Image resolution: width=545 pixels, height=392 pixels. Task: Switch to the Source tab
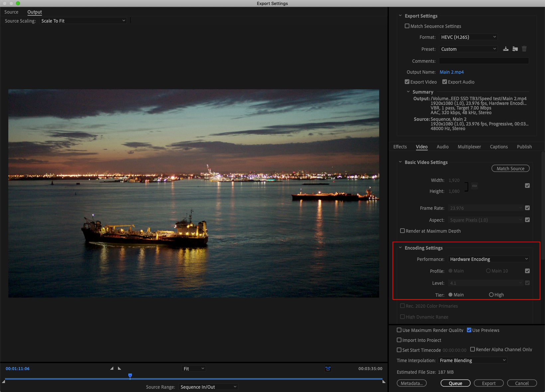pyautogui.click(x=11, y=12)
